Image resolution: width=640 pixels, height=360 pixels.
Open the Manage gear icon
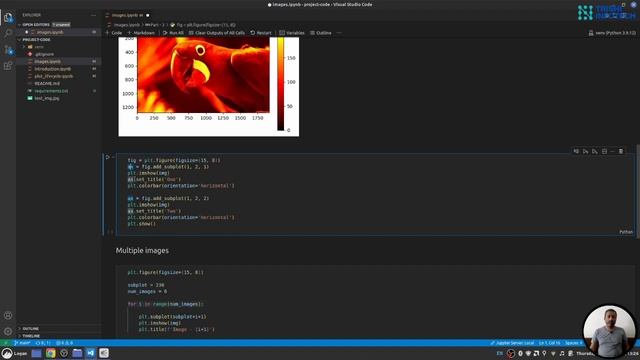point(8,331)
